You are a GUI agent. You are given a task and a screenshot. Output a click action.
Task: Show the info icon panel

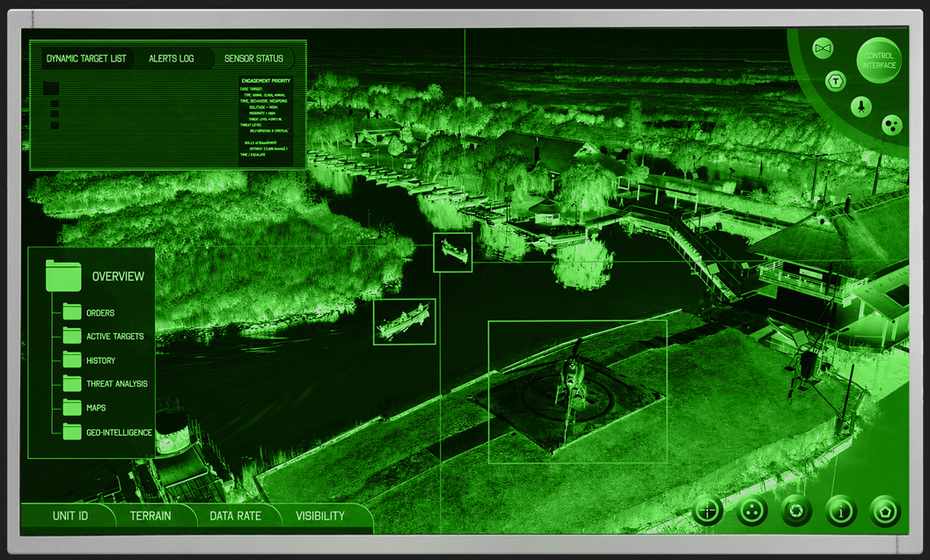pos(840,510)
